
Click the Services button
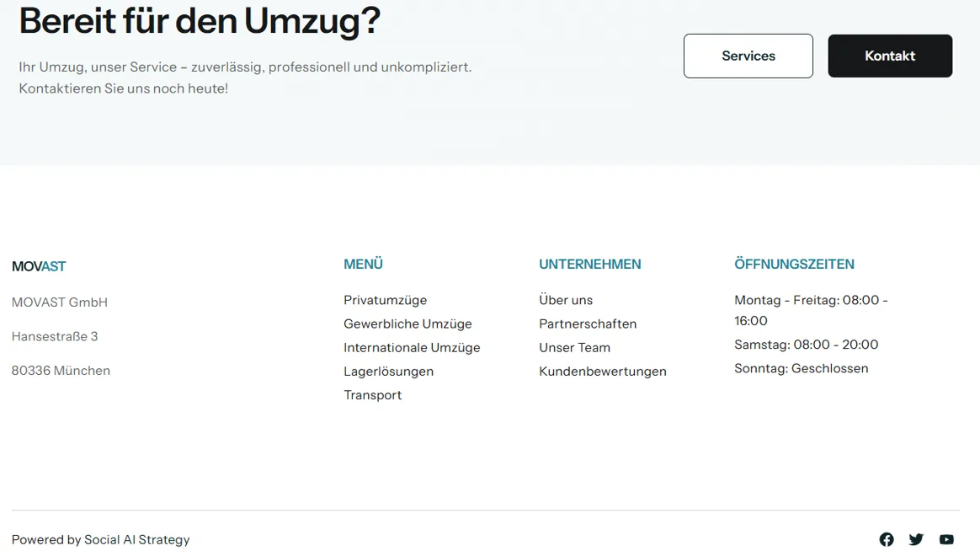(x=748, y=56)
